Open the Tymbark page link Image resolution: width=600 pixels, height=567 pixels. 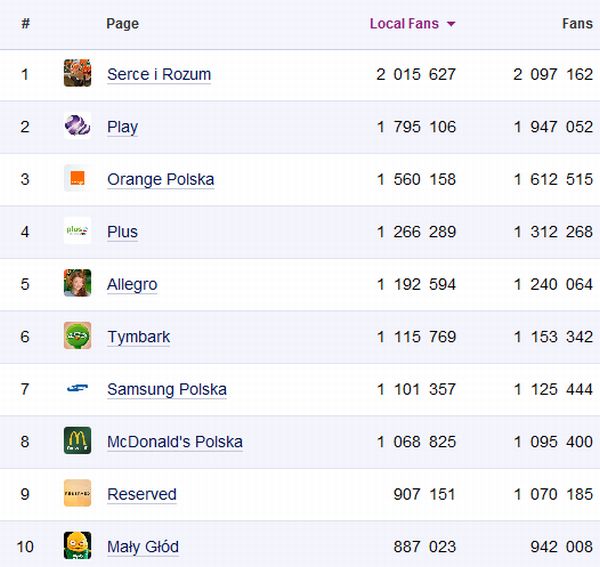[x=138, y=337]
